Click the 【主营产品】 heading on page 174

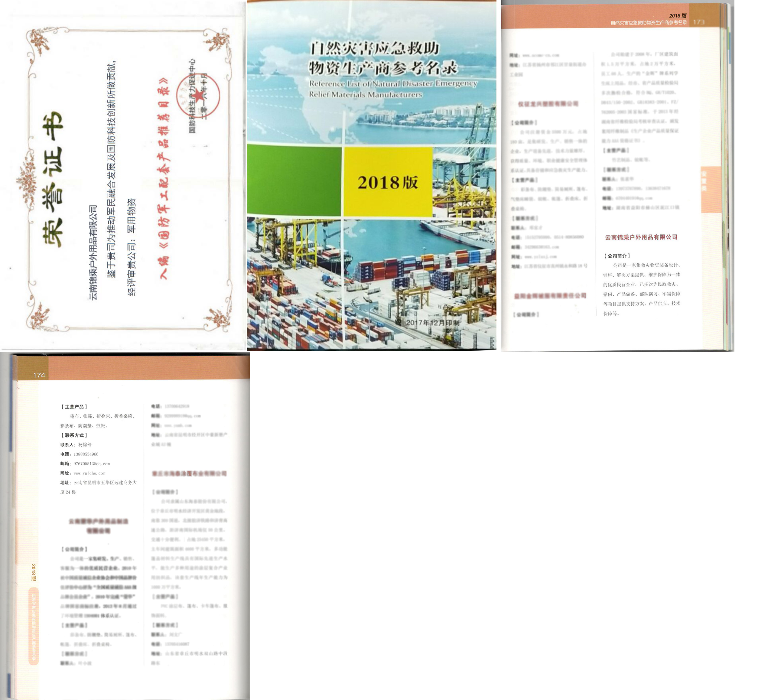[74, 407]
